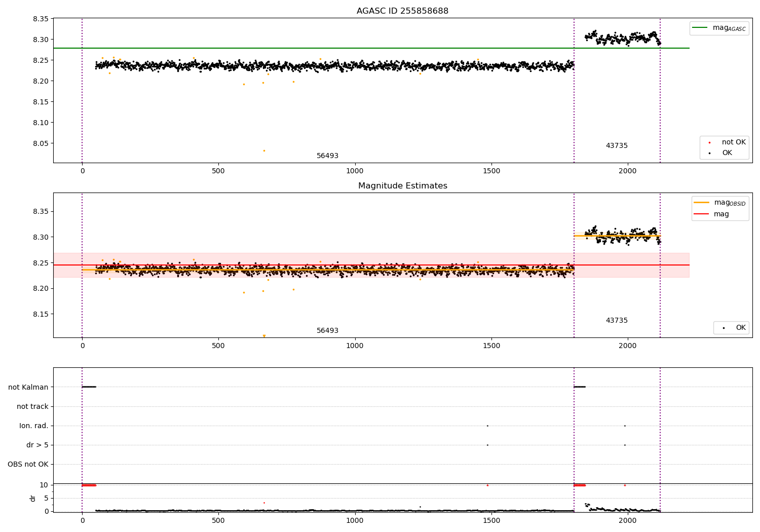Screen dimensions: 760x532
Task: Click the "not Kalman" row label
Action: pos(28,387)
